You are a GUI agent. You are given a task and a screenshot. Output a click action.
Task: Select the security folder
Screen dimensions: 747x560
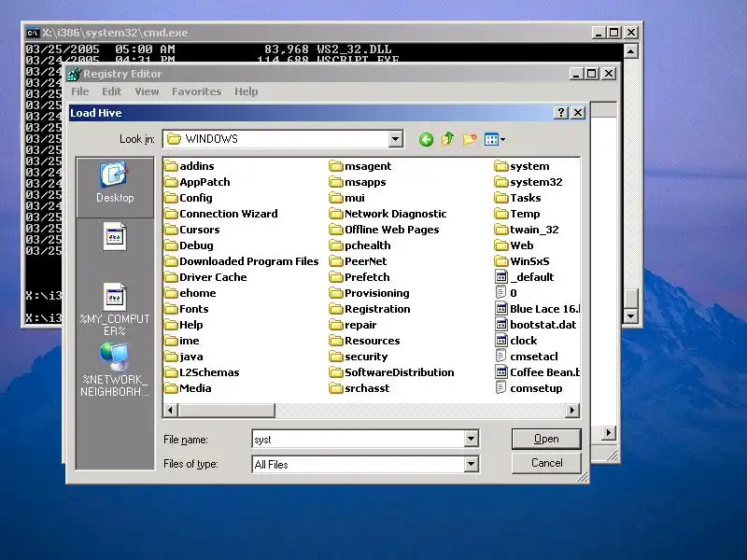click(x=359, y=357)
